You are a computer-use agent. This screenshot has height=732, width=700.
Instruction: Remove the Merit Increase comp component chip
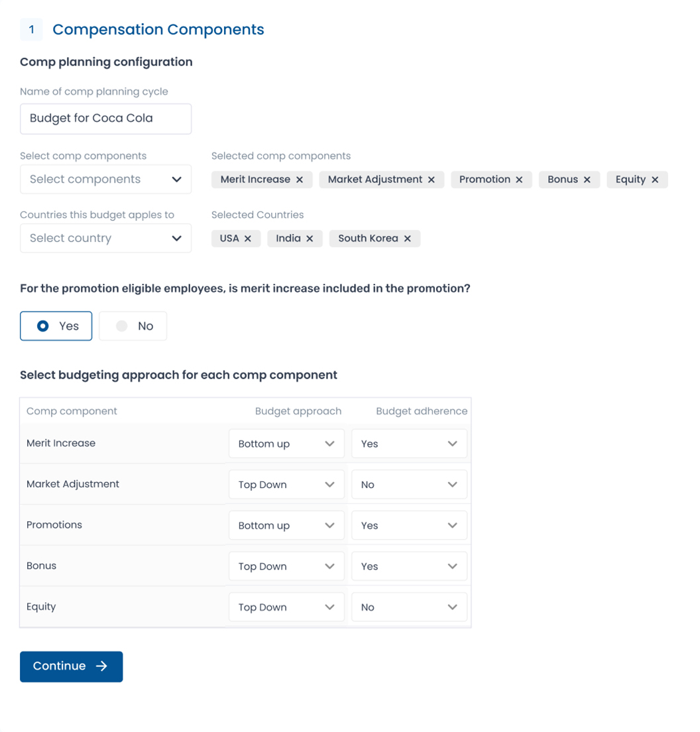300,179
